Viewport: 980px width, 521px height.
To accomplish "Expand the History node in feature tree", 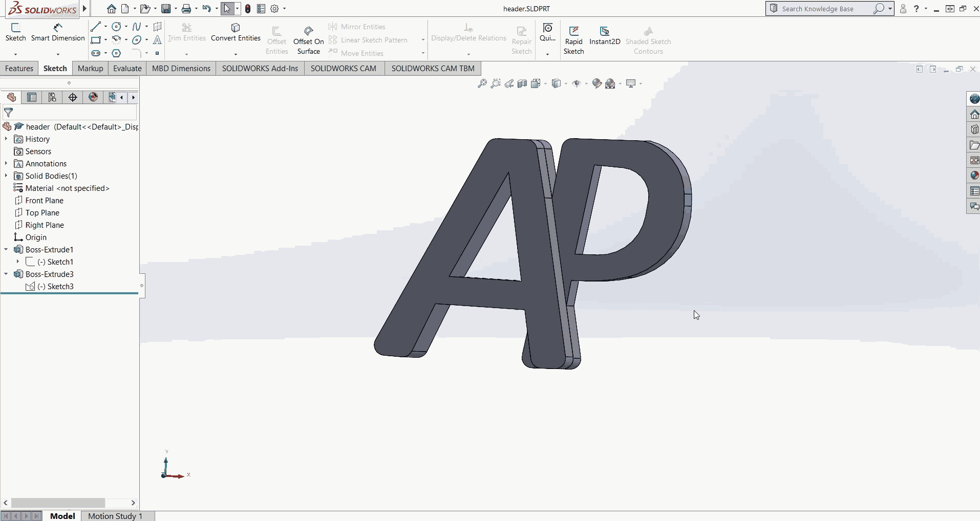I will pos(6,139).
